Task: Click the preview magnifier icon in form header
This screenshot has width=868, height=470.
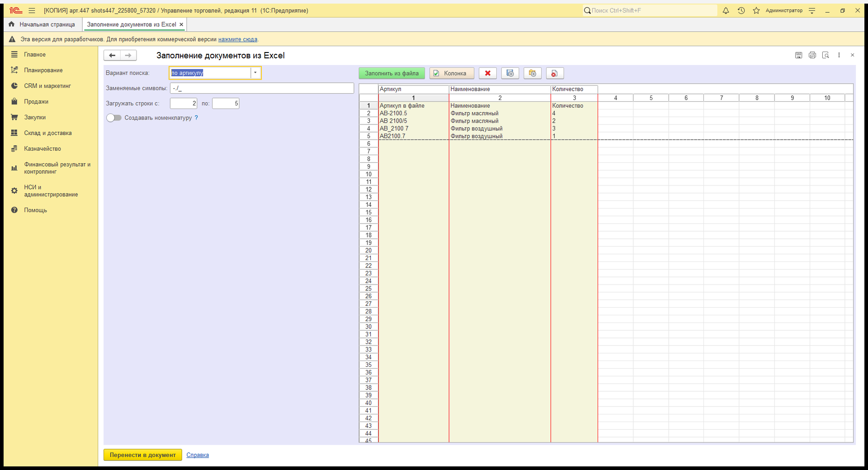Action: click(x=826, y=55)
